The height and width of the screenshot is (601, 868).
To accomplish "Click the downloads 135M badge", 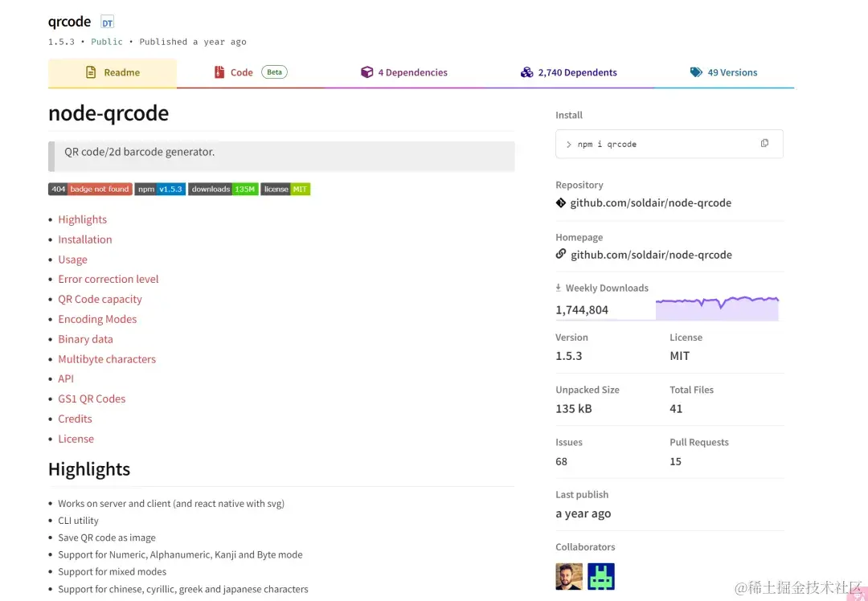I will [x=223, y=190].
